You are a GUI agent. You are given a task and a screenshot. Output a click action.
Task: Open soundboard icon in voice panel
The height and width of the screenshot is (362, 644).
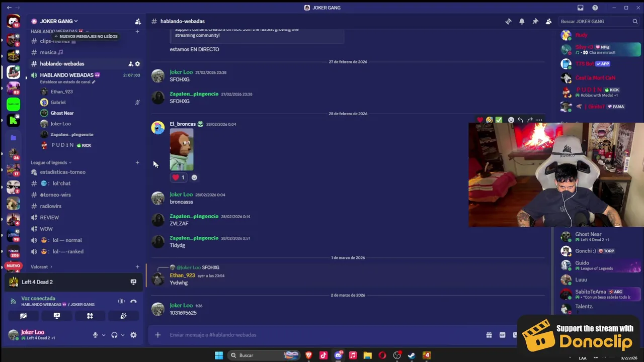123,316
